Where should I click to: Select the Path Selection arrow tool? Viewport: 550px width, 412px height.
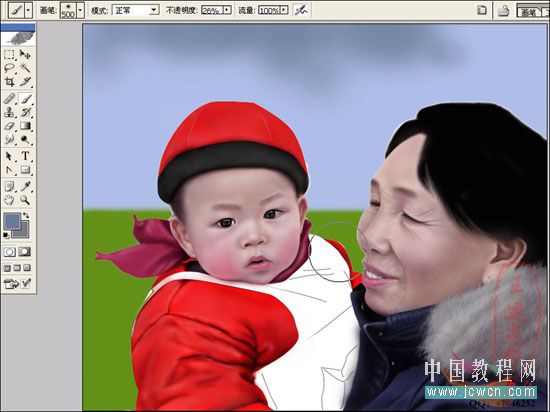(9, 156)
